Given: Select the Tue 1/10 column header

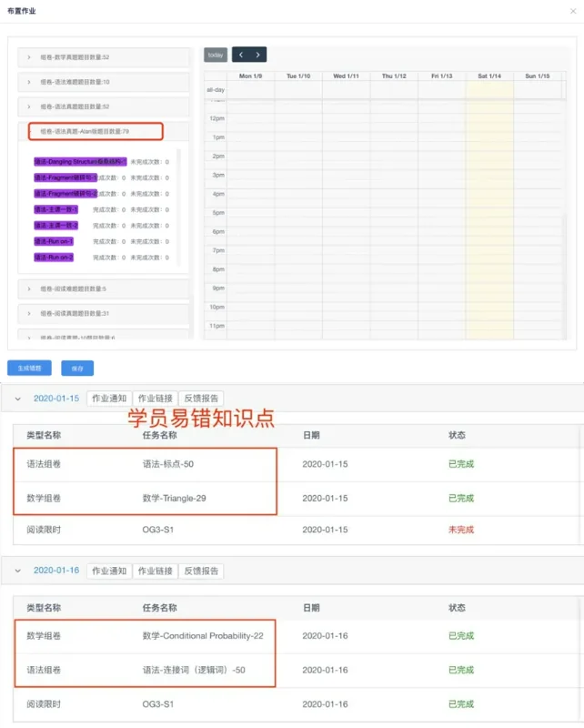Looking at the screenshot, I should tap(298, 76).
